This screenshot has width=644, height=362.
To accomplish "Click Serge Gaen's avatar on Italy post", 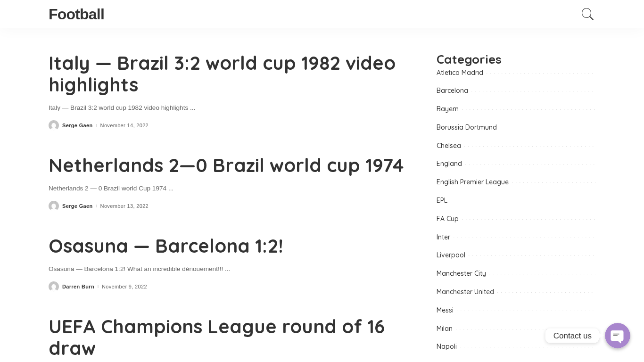I will coord(54,125).
